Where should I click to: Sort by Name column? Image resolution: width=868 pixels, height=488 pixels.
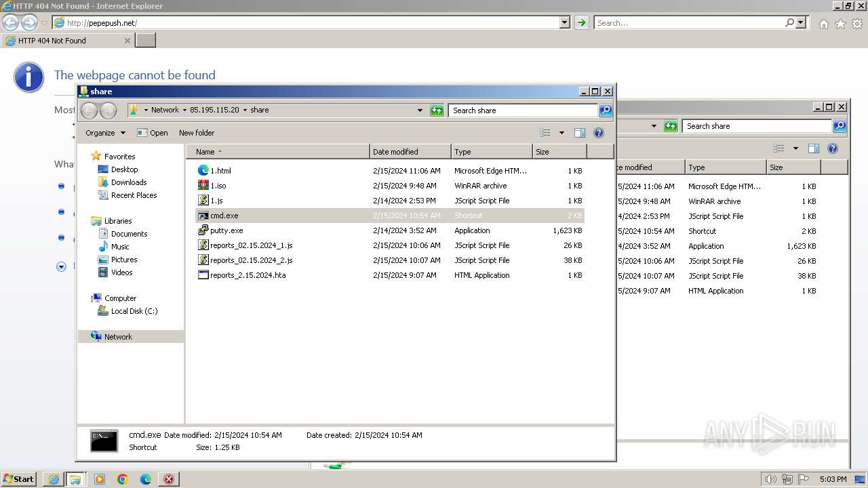tap(278, 152)
